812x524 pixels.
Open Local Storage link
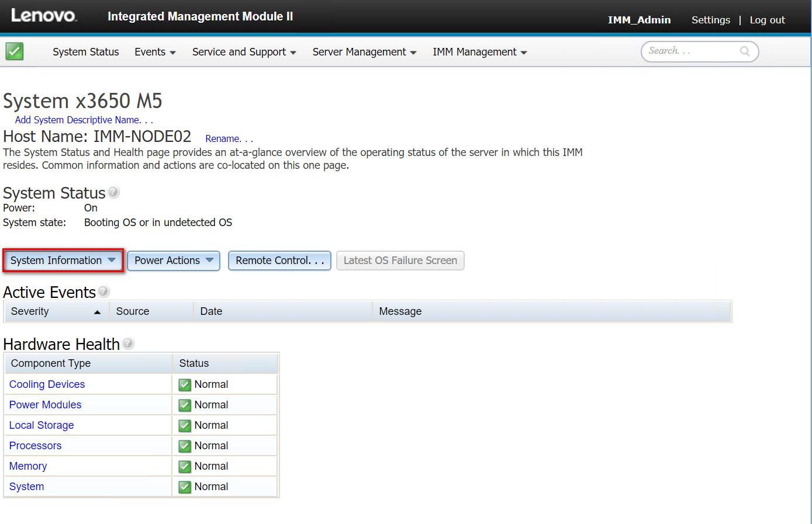click(x=42, y=425)
